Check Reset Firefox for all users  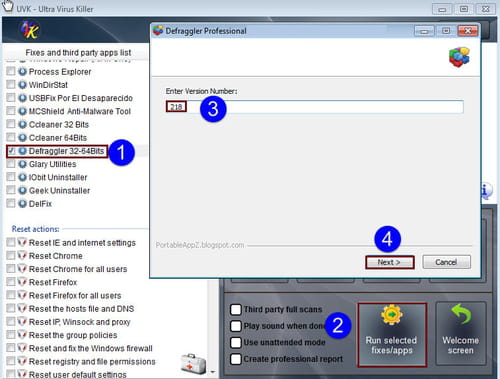(x=11, y=295)
